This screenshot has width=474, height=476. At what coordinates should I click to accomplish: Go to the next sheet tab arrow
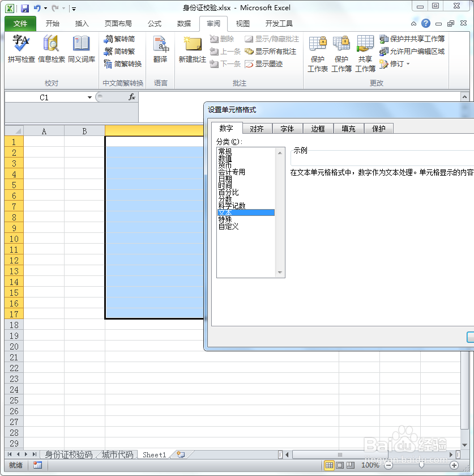click(x=26, y=454)
